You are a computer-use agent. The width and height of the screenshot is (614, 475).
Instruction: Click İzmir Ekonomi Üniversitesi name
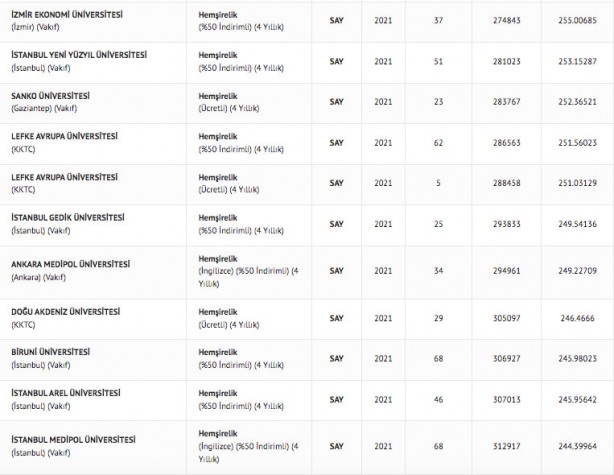pyautogui.click(x=66, y=13)
